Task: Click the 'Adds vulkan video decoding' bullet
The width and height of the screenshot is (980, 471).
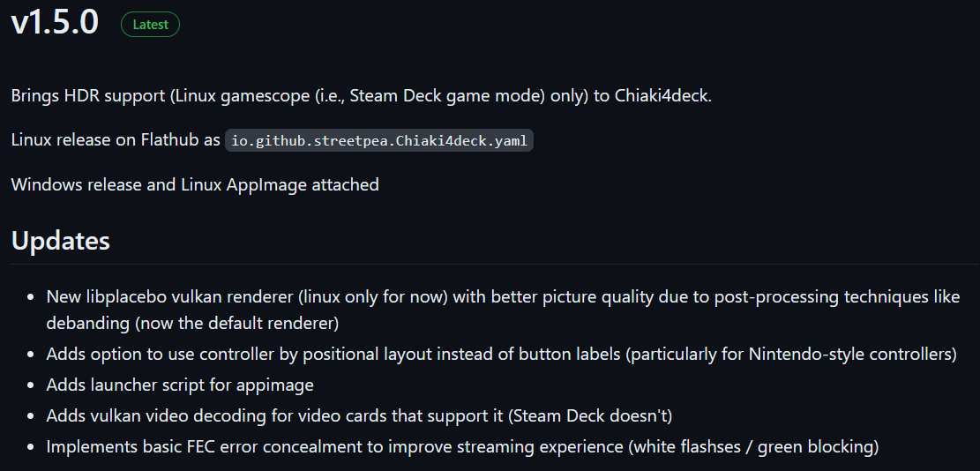Action: pos(359,415)
